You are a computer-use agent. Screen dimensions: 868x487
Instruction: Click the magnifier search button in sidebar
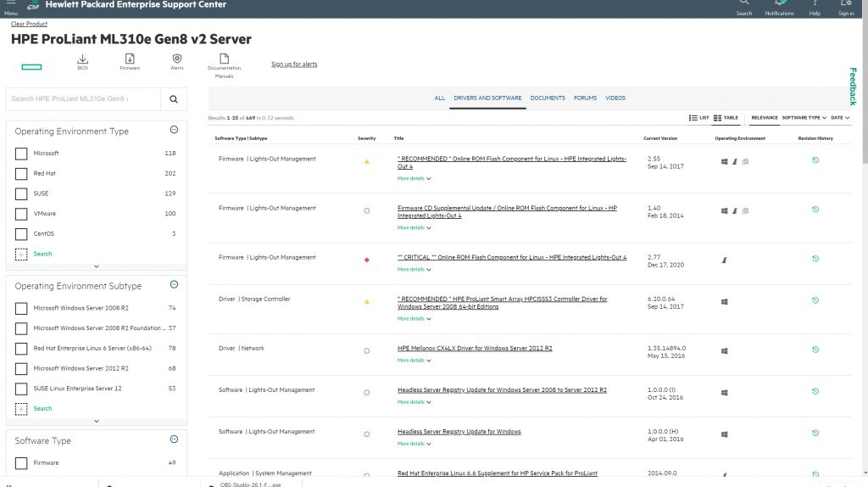pos(174,99)
